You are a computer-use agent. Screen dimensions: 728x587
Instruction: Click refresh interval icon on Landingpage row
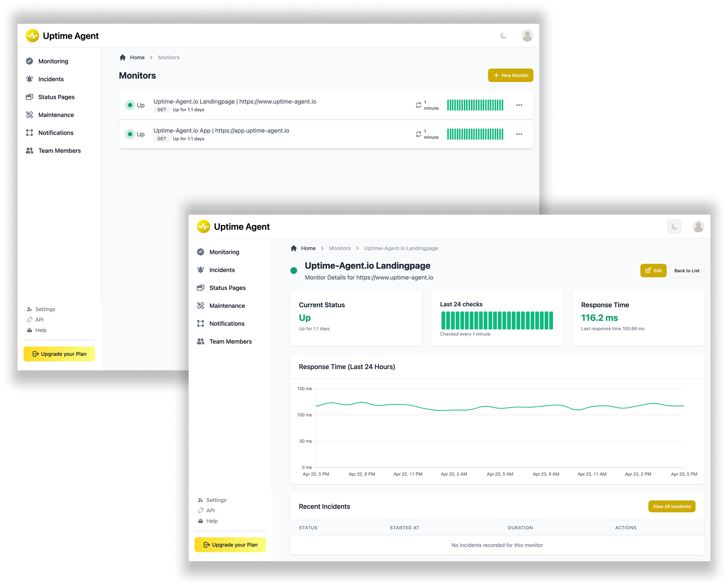pos(418,105)
